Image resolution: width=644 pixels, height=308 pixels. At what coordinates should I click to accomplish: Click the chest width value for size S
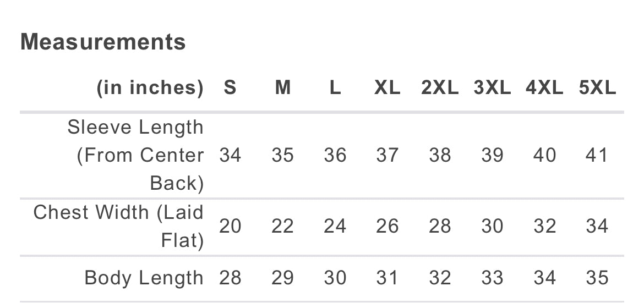point(230,226)
